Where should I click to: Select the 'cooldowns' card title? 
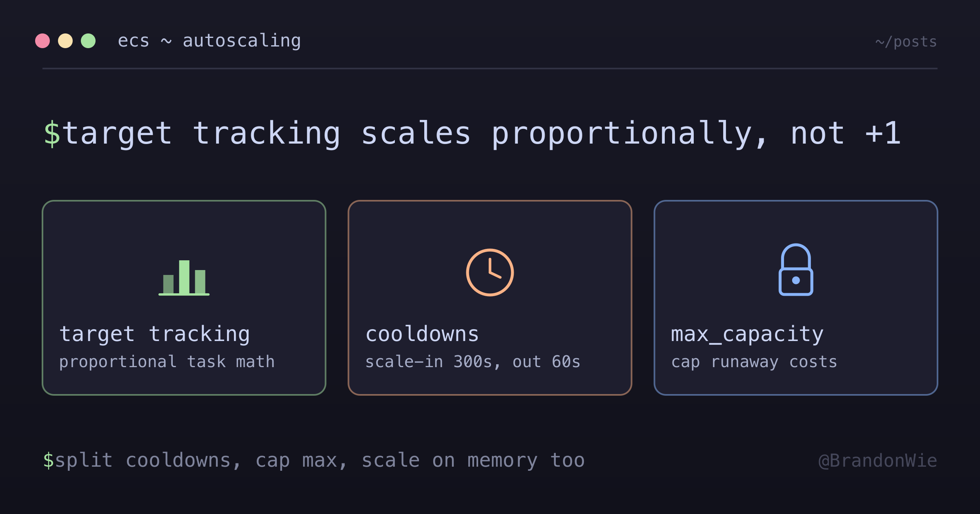coord(422,334)
